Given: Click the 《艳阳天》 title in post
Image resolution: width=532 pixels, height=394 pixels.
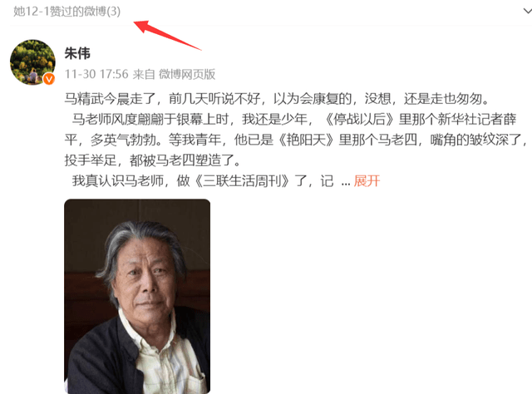Looking at the screenshot, I should (307, 140).
